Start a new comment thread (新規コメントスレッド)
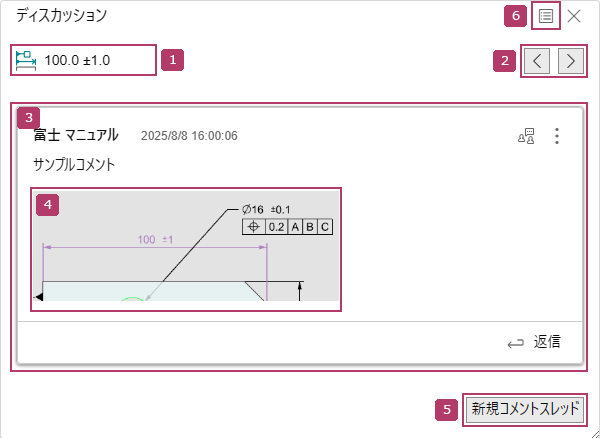The height and width of the screenshot is (438, 600). pos(526,408)
